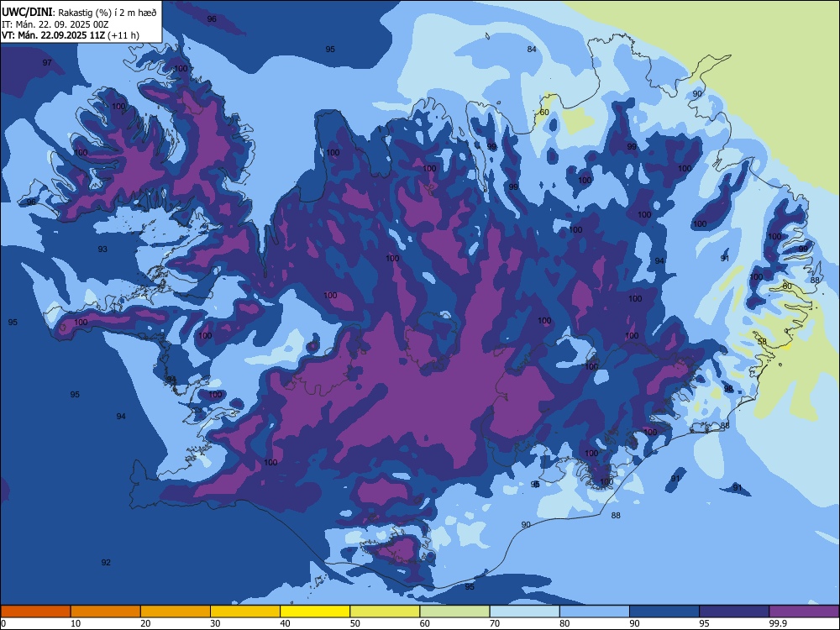
Task: Click the legend scale label 0
Action: coord(3,623)
